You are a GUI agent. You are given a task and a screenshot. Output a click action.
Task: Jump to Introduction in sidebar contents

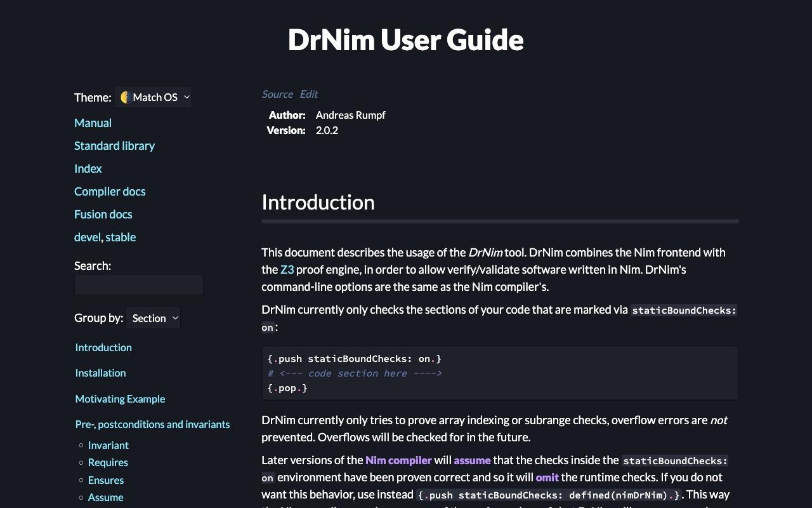pyautogui.click(x=103, y=347)
